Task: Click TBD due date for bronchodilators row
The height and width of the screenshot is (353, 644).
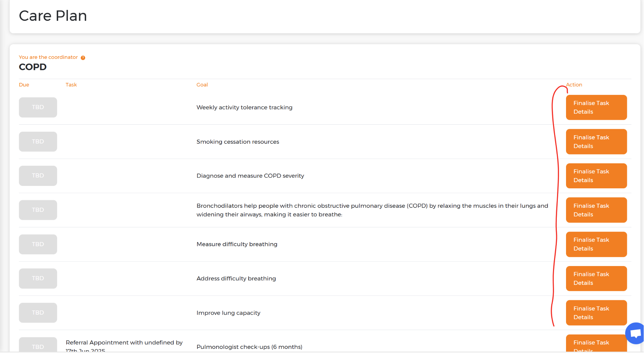Action: click(38, 210)
